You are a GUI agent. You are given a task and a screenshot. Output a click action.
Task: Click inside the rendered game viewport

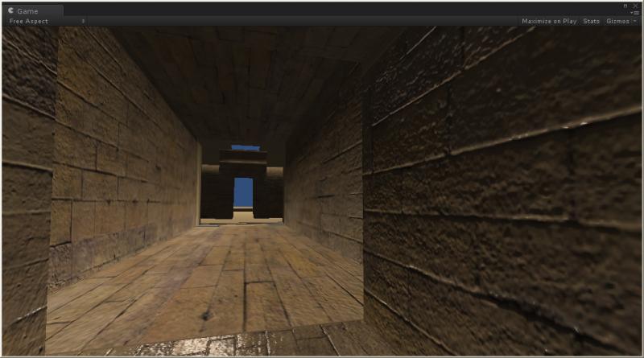(321, 191)
